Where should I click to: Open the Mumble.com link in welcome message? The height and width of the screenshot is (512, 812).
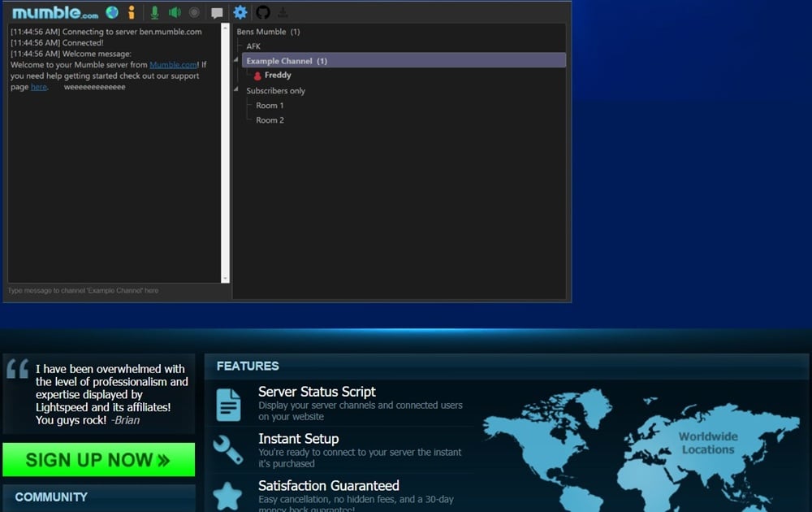(x=173, y=65)
